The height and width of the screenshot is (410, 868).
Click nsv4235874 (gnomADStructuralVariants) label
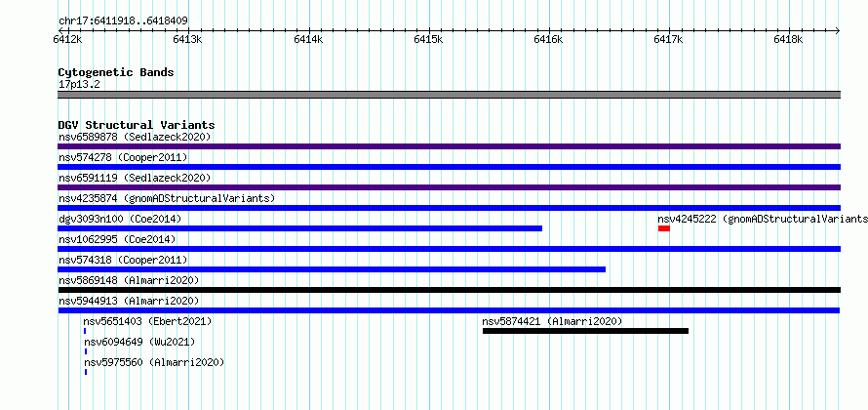pyautogui.click(x=167, y=198)
